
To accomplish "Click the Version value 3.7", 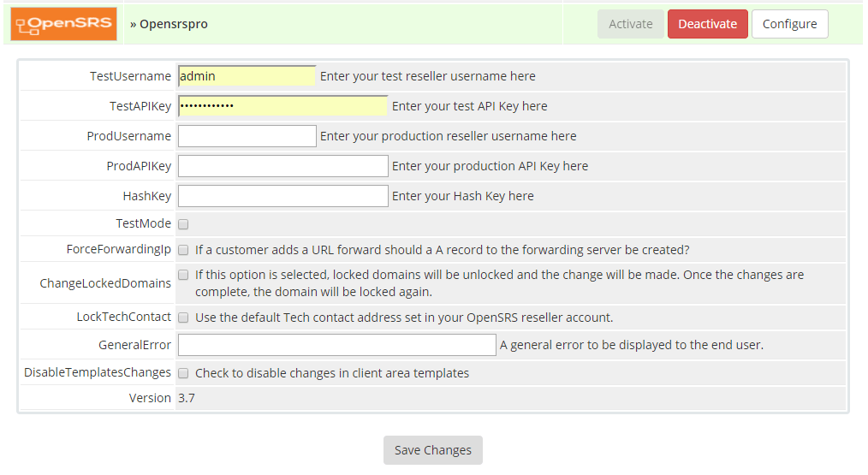I will pos(187,398).
